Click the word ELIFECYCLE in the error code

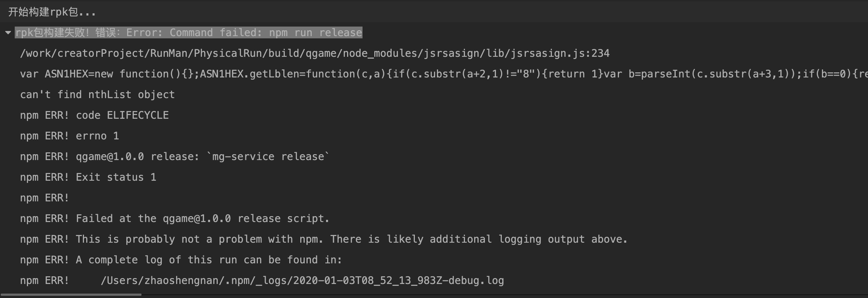tap(138, 115)
